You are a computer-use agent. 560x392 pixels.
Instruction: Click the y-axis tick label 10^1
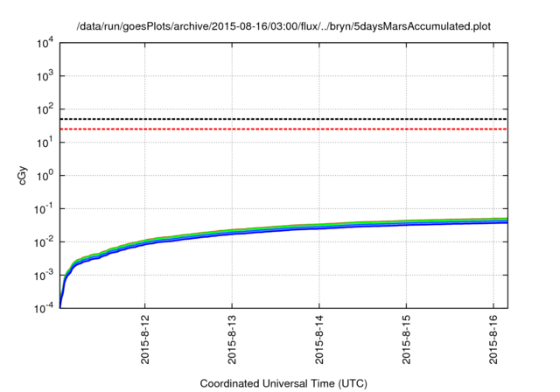pos(45,142)
